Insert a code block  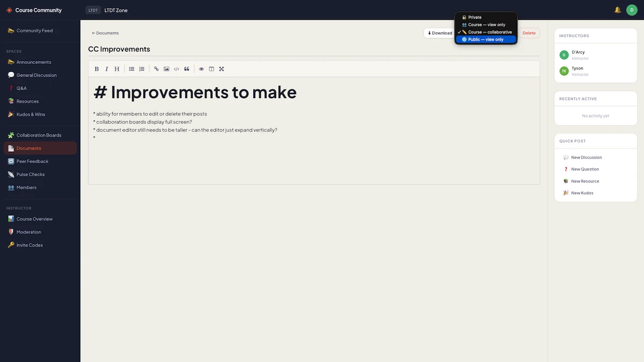(x=177, y=69)
